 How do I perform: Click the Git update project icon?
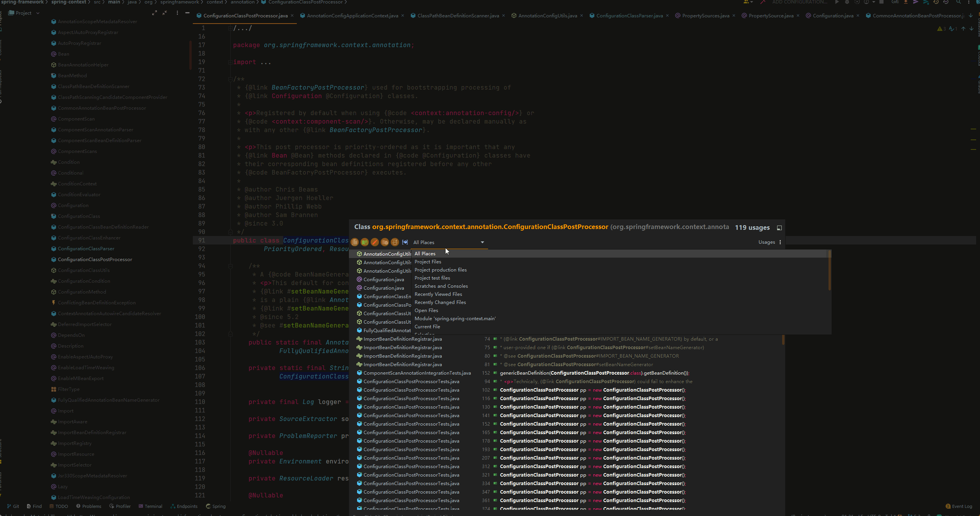[x=906, y=2]
